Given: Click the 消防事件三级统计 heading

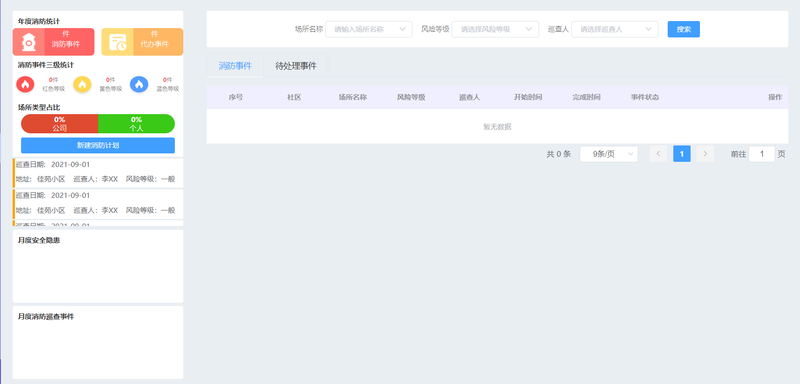Looking at the screenshot, I should pos(46,65).
